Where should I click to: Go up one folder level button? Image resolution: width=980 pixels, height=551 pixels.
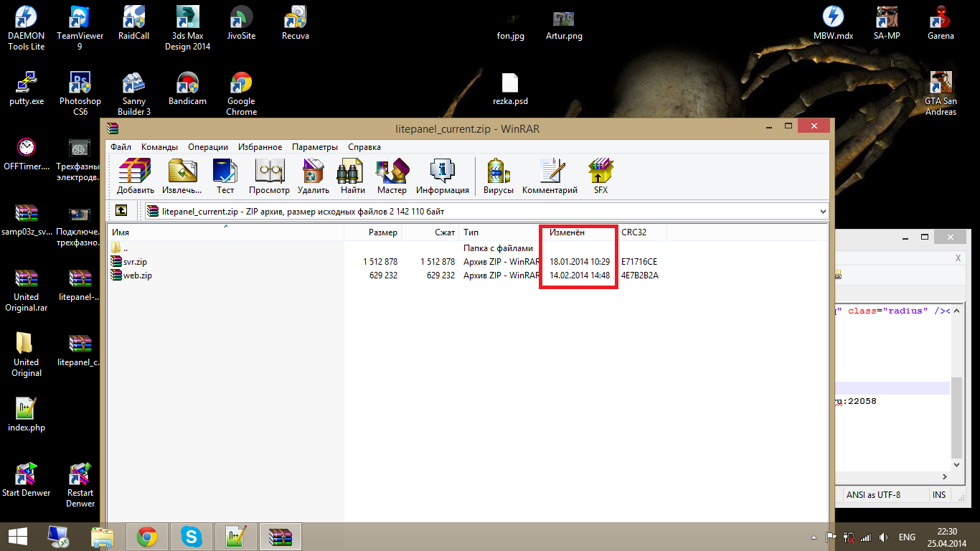pyautogui.click(x=121, y=211)
